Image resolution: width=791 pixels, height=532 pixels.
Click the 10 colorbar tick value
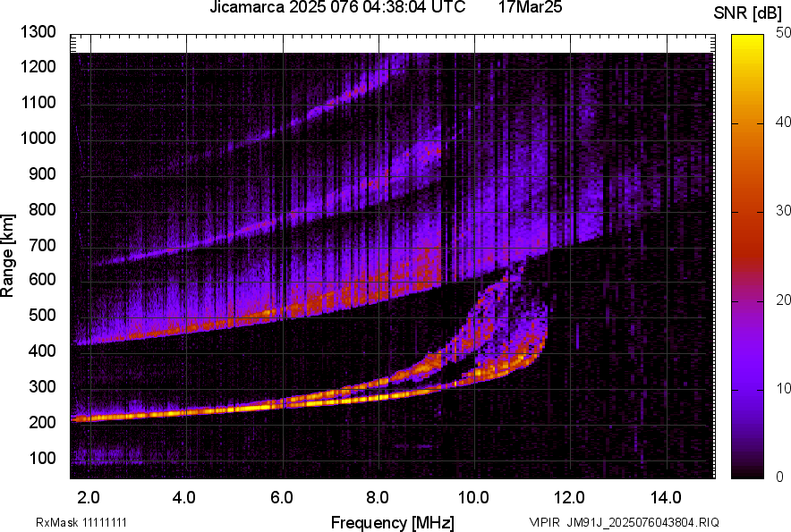tap(784, 388)
